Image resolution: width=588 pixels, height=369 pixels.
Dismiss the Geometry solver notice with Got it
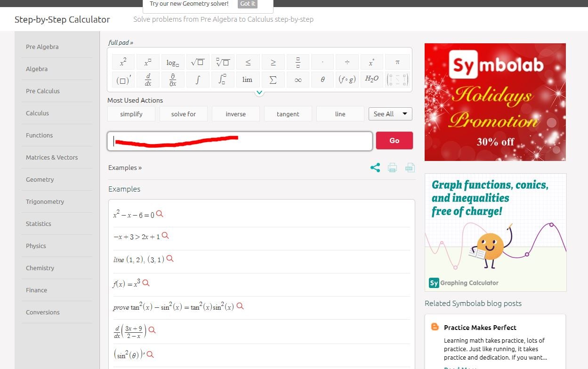click(x=248, y=4)
